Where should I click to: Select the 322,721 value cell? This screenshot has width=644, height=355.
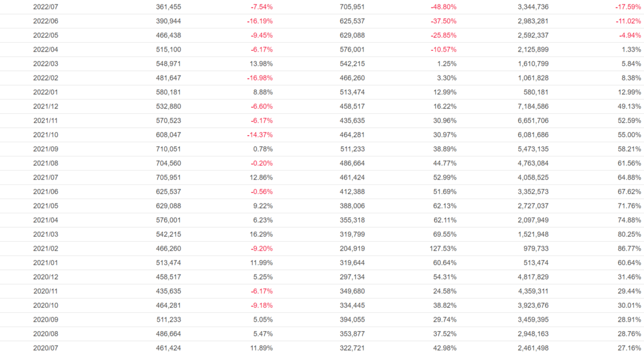click(352, 347)
